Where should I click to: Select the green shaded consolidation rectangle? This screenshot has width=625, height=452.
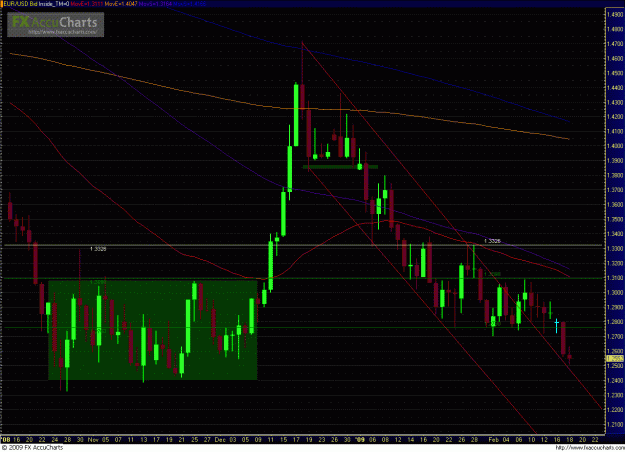coord(153,330)
